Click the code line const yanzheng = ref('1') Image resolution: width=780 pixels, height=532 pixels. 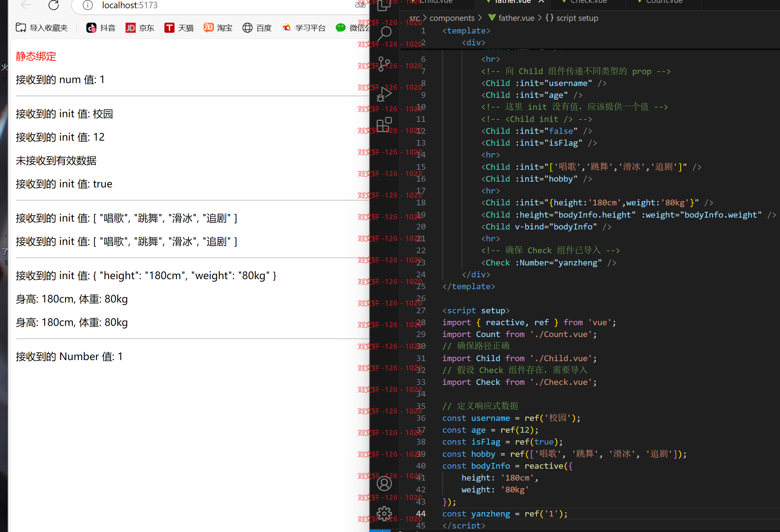(505, 514)
